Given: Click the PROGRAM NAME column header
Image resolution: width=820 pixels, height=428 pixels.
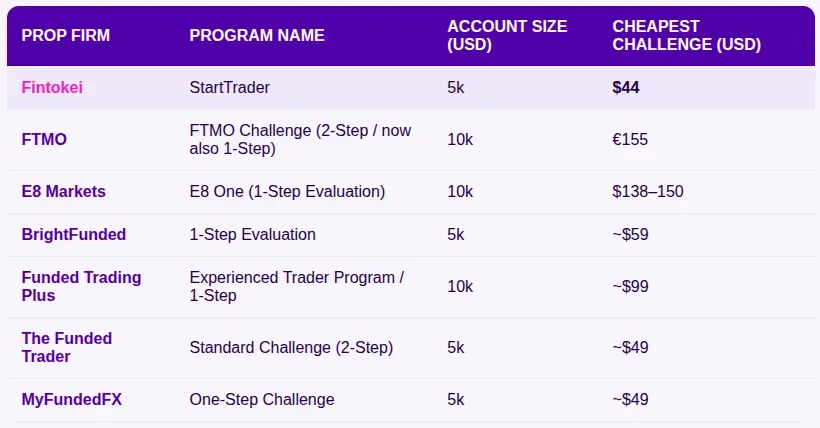Looking at the screenshot, I should click(257, 35).
